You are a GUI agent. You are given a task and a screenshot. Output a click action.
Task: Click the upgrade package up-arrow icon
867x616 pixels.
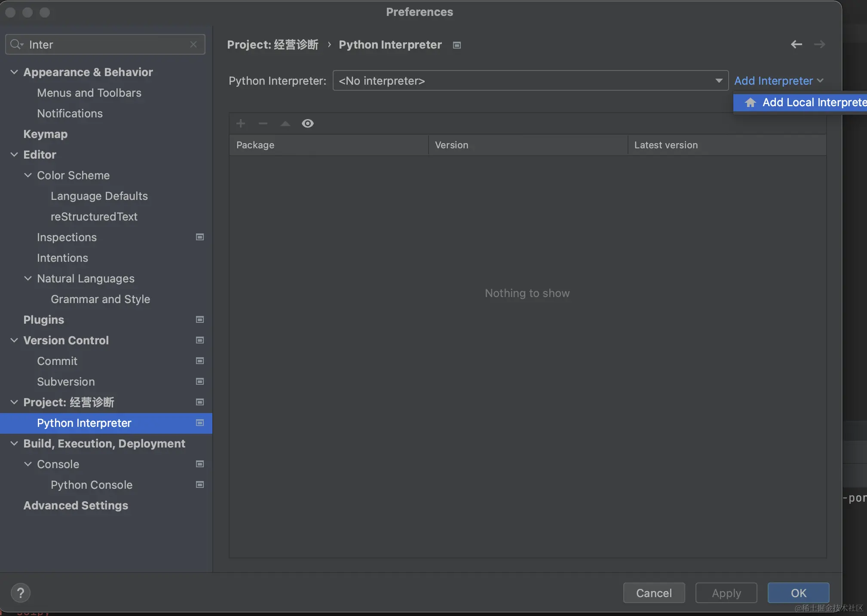tap(285, 124)
